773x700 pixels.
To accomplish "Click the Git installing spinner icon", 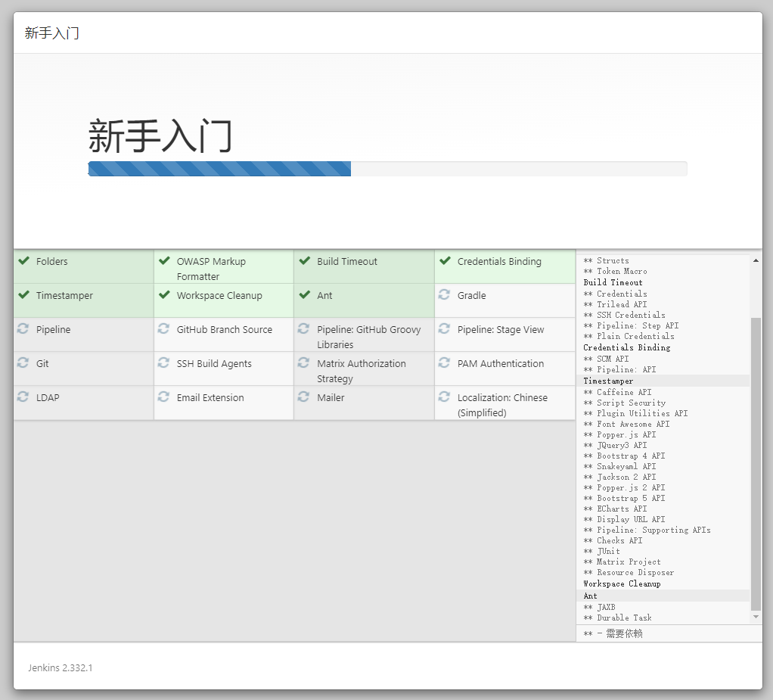I will [x=23, y=363].
